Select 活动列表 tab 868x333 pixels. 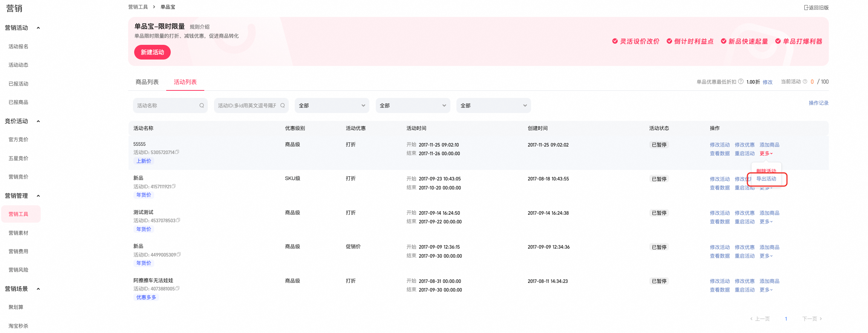[x=185, y=82]
